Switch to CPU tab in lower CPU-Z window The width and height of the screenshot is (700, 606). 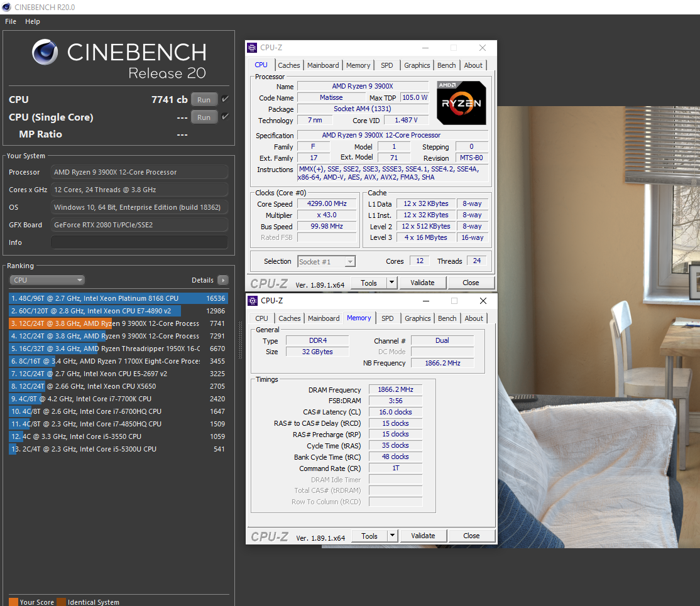(x=261, y=318)
